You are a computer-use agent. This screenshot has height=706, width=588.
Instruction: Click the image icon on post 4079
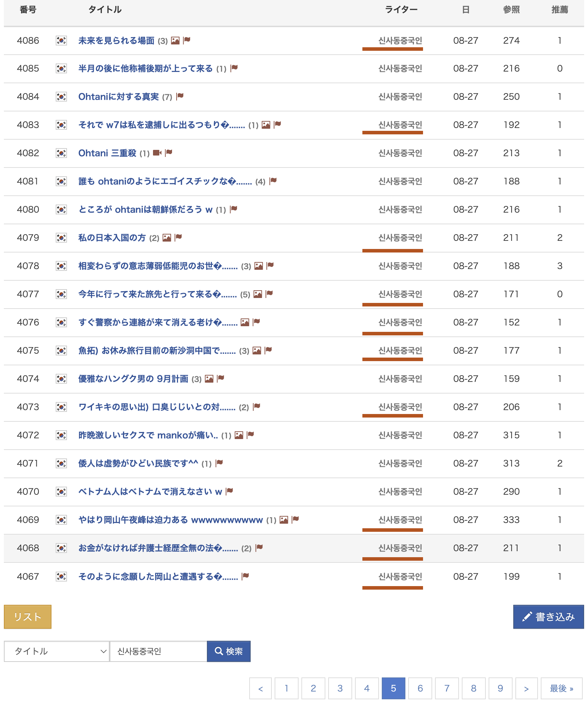click(167, 238)
